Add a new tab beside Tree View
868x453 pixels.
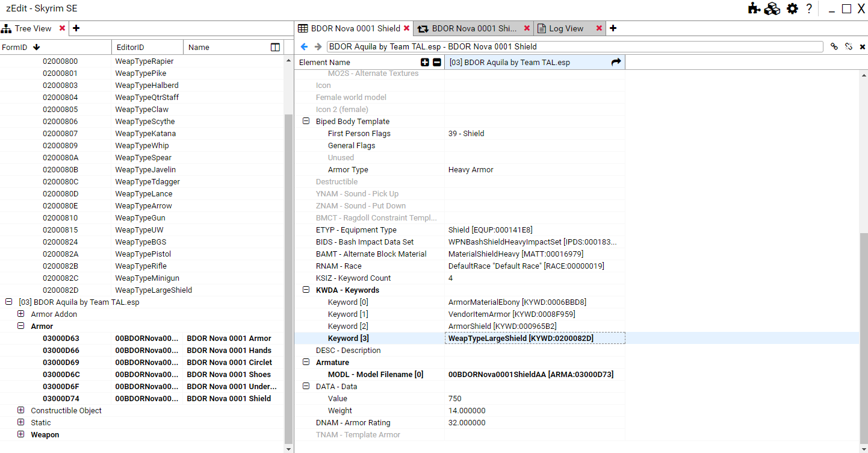click(76, 28)
